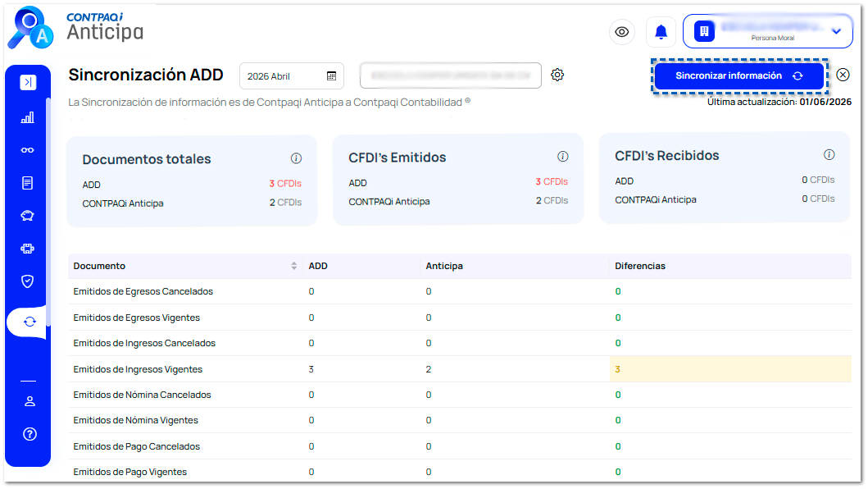Image resolution: width=868 pixels, height=489 pixels.
Task: Toggle visibility with the eye icon
Action: (622, 32)
